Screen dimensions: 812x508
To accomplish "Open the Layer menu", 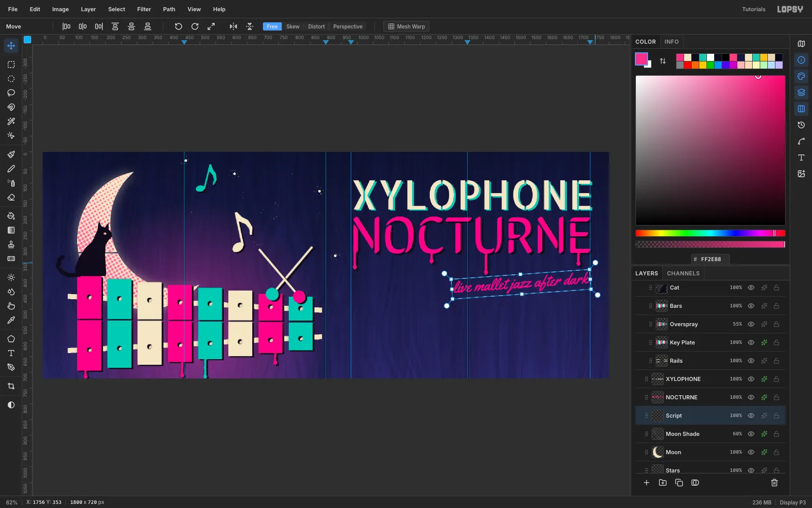I will point(88,9).
